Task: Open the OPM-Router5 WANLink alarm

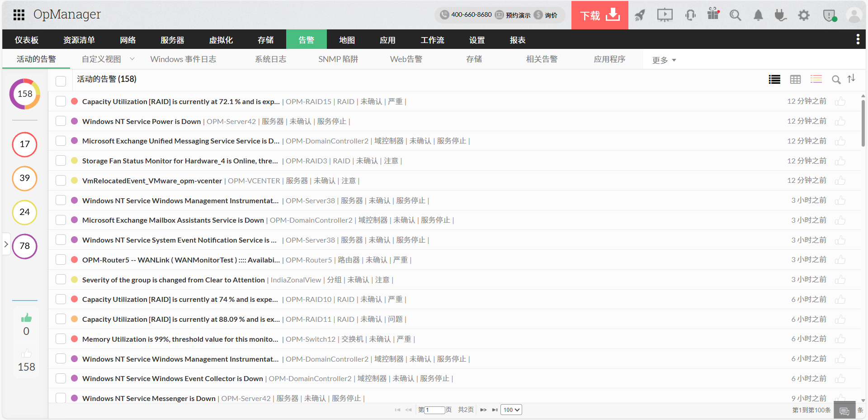Action: pyautogui.click(x=180, y=260)
